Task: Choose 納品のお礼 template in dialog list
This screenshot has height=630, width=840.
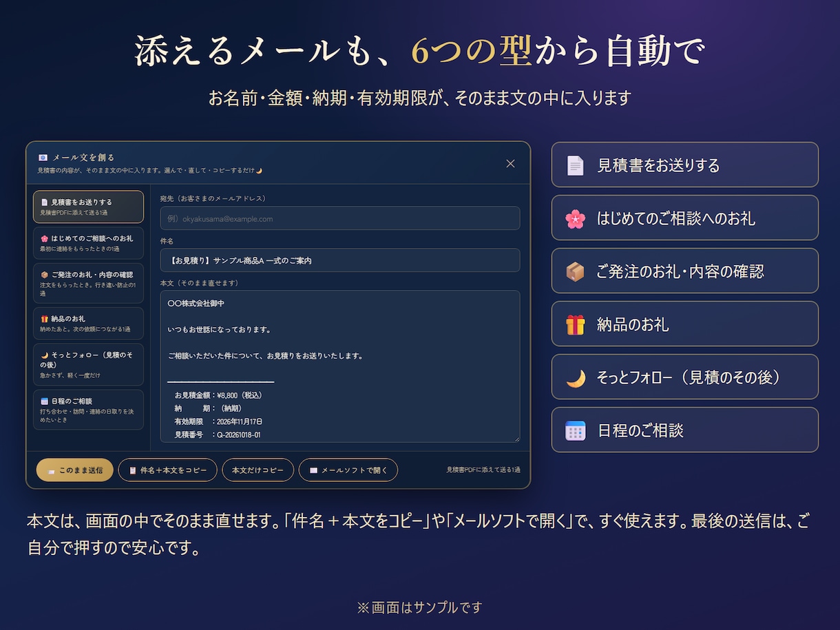Action: click(x=88, y=324)
